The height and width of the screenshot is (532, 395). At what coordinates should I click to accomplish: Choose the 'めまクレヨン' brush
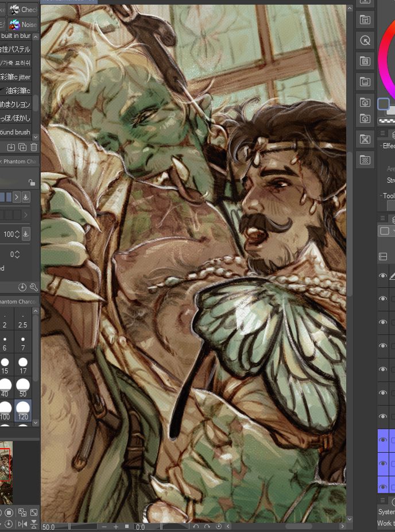[16, 105]
